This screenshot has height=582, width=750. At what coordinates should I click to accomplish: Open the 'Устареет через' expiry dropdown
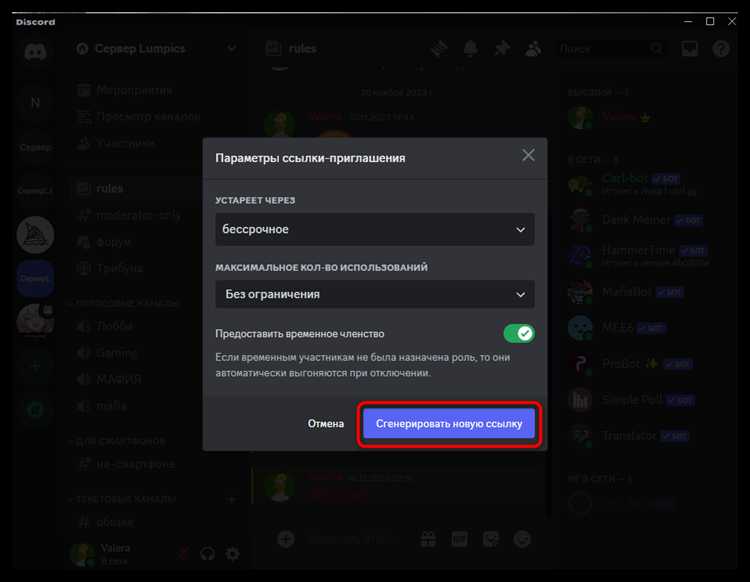pos(375,230)
